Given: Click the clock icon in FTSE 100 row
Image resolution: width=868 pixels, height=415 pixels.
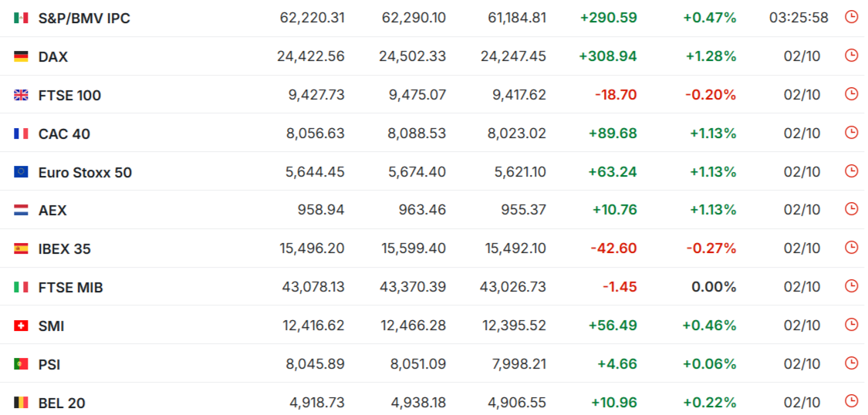Looking at the screenshot, I should [x=851, y=94].
